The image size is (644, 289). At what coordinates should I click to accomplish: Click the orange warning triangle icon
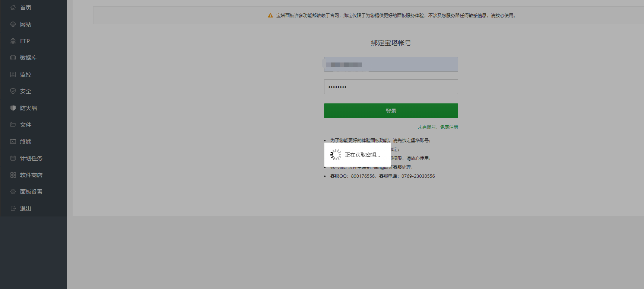coord(270,16)
